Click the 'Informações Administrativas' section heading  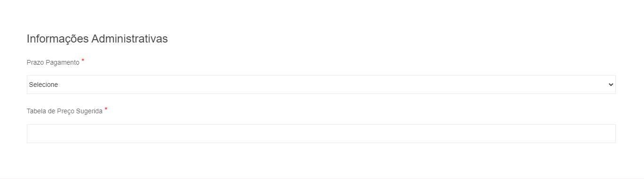[97, 39]
